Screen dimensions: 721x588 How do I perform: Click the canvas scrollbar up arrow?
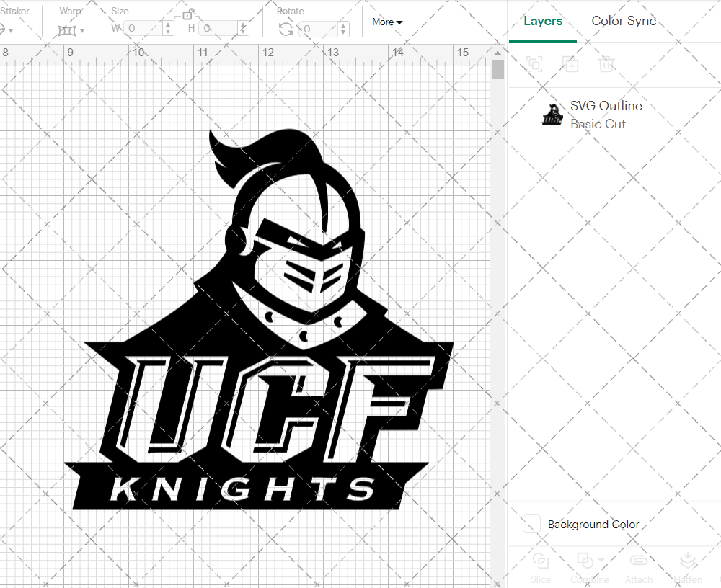tap(497, 53)
